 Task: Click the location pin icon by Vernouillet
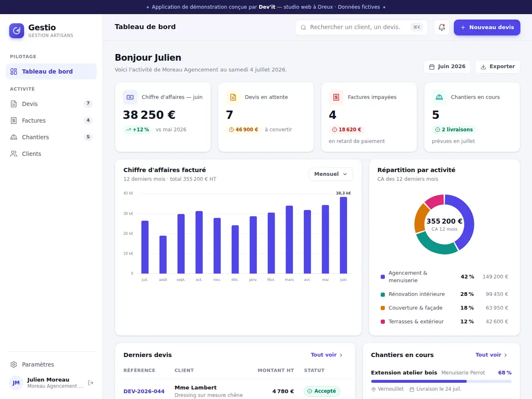[374, 389]
